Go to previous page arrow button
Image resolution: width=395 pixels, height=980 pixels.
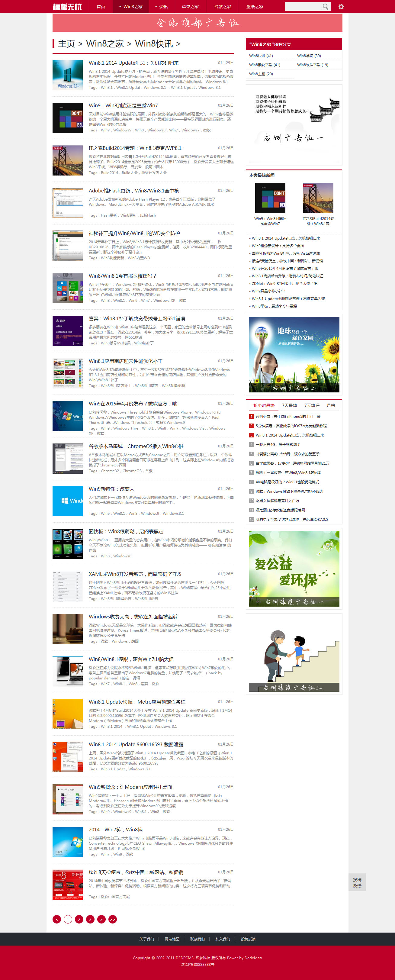57,919
